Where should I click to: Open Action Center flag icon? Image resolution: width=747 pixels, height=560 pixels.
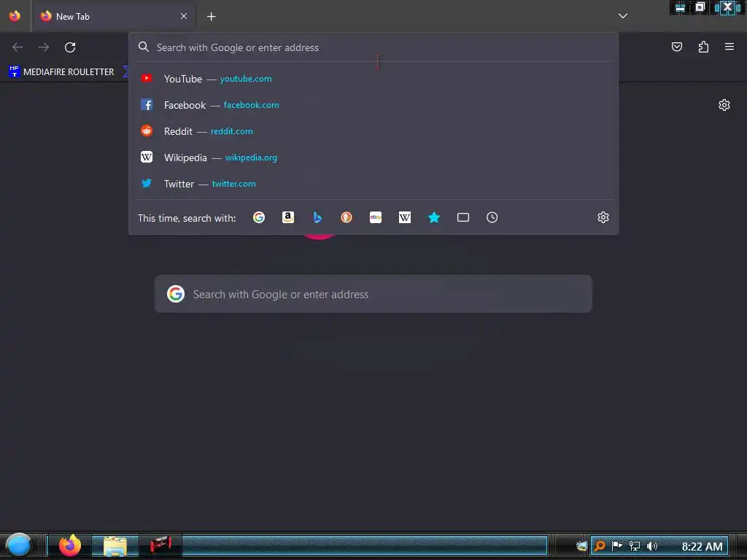point(617,546)
